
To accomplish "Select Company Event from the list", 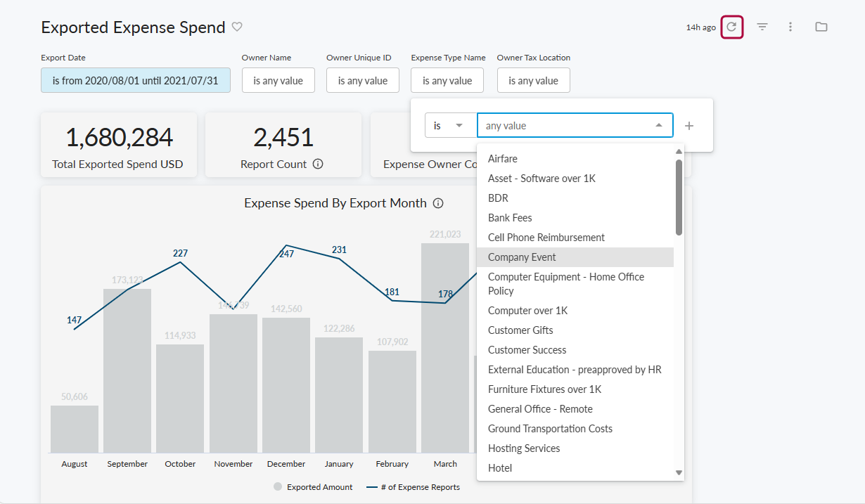I will point(522,257).
